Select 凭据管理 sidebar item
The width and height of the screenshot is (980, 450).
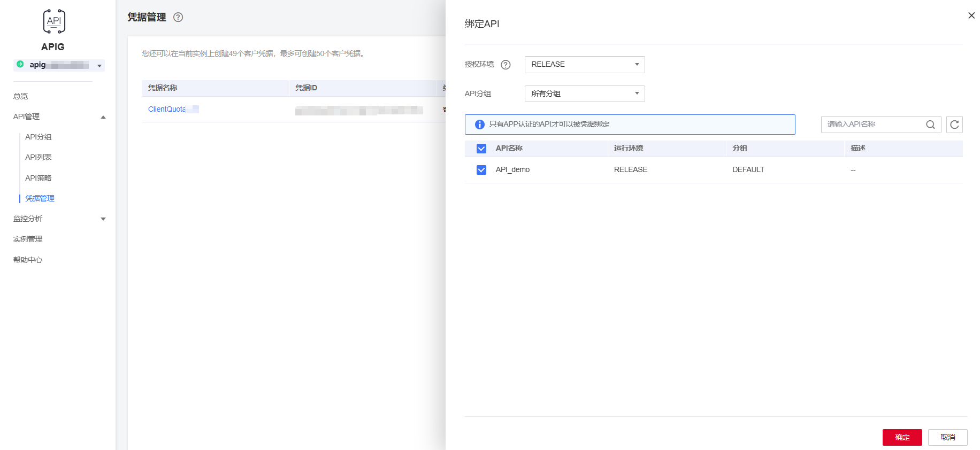(40, 198)
